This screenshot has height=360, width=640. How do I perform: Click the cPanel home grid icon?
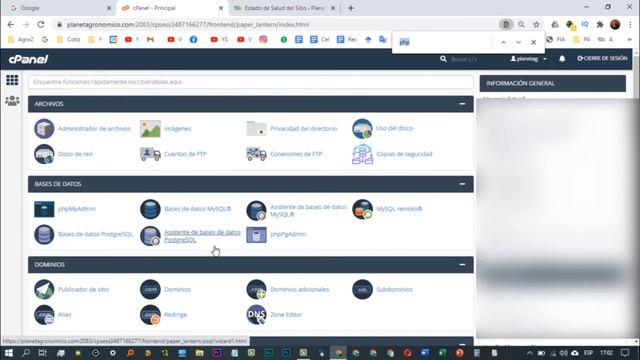tap(12, 80)
